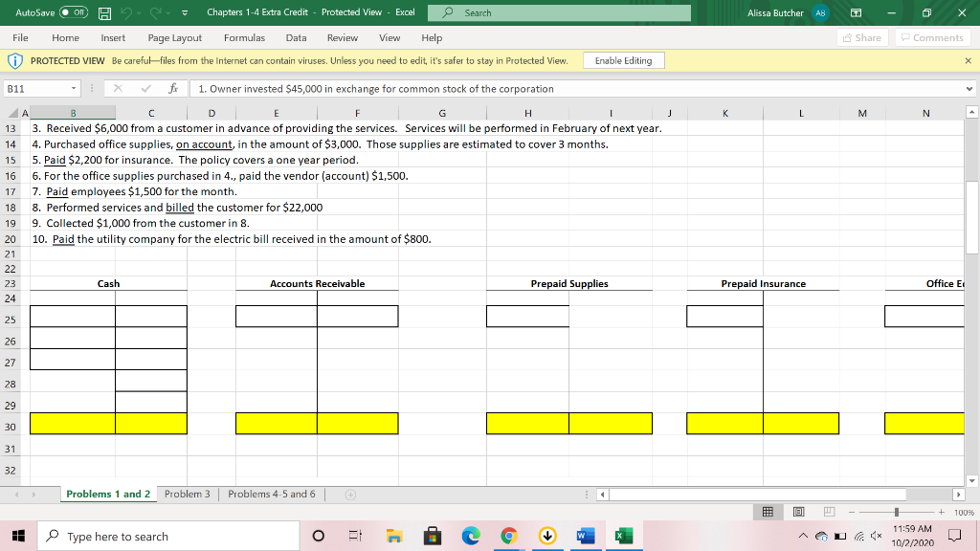The height and width of the screenshot is (551, 980).
Task: Click the yellow total cell under Cash
Action: pyautogui.click(x=73, y=423)
